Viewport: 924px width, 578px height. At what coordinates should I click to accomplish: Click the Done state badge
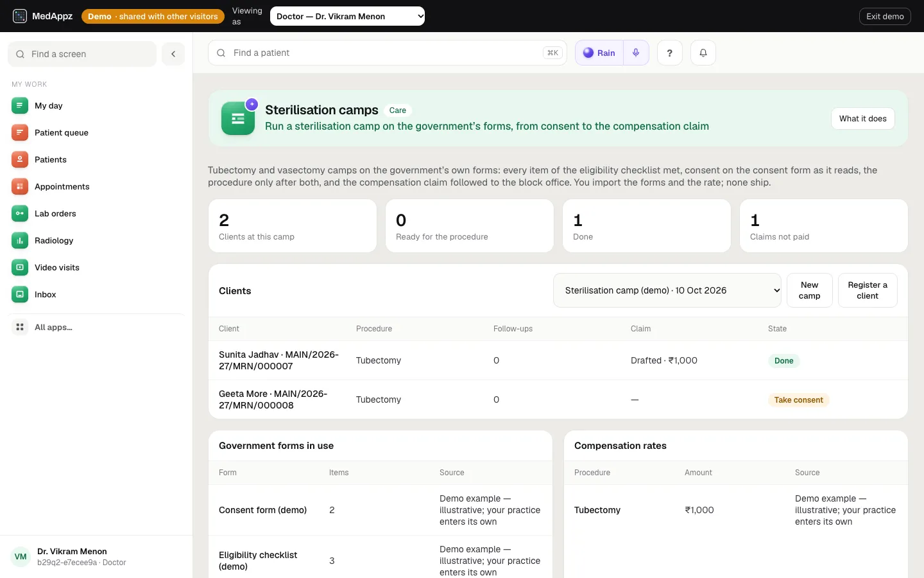(x=783, y=360)
